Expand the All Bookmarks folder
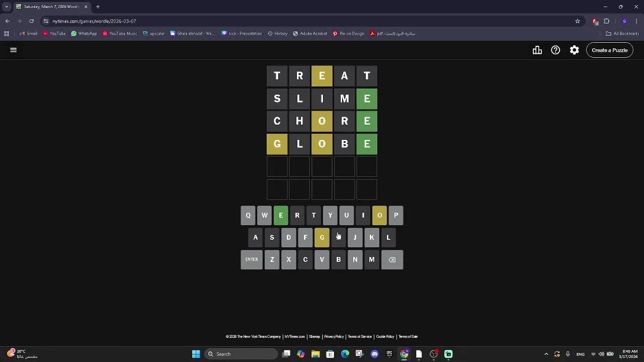Screen dimensions: 644x362 622,34
